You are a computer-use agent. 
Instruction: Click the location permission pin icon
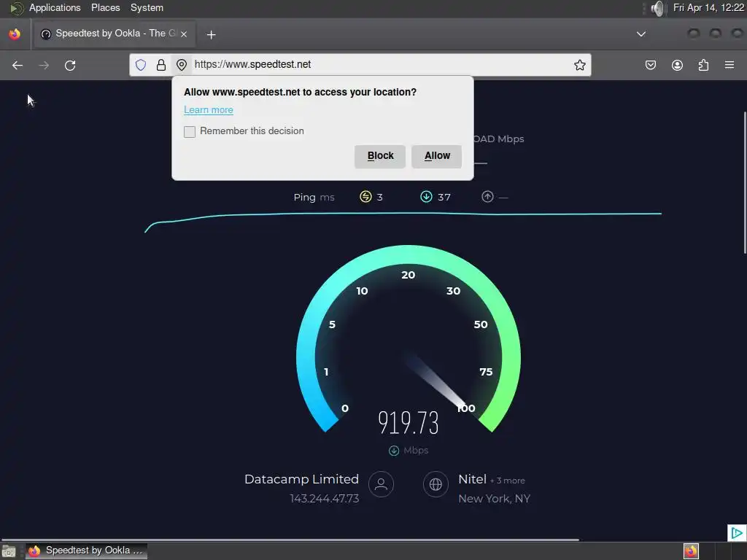coord(182,65)
